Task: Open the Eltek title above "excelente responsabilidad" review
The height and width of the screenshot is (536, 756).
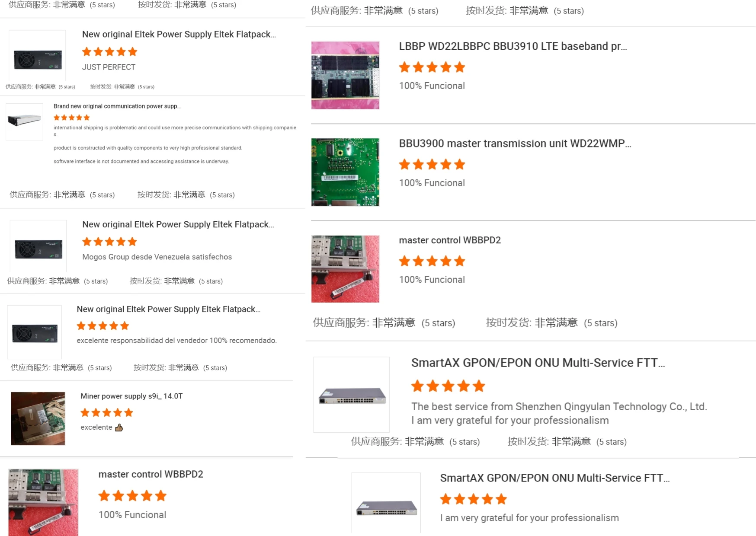Action: [168, 309]
